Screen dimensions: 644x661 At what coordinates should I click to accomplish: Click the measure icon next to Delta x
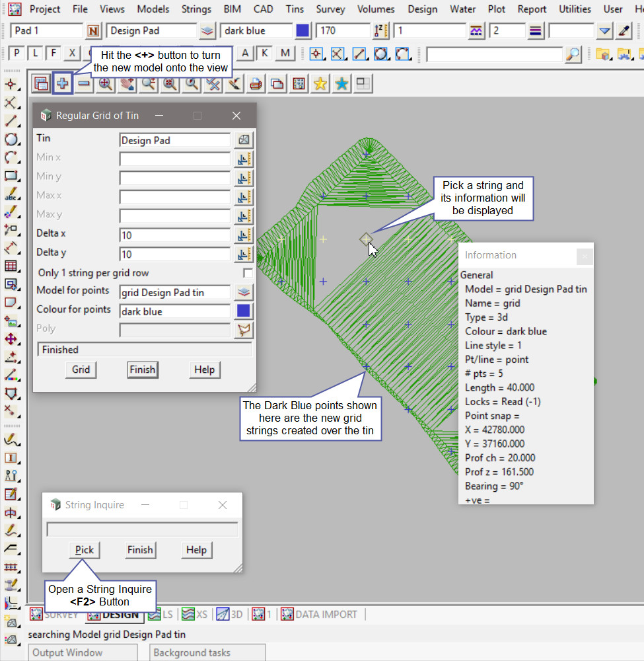coord(244,235)
